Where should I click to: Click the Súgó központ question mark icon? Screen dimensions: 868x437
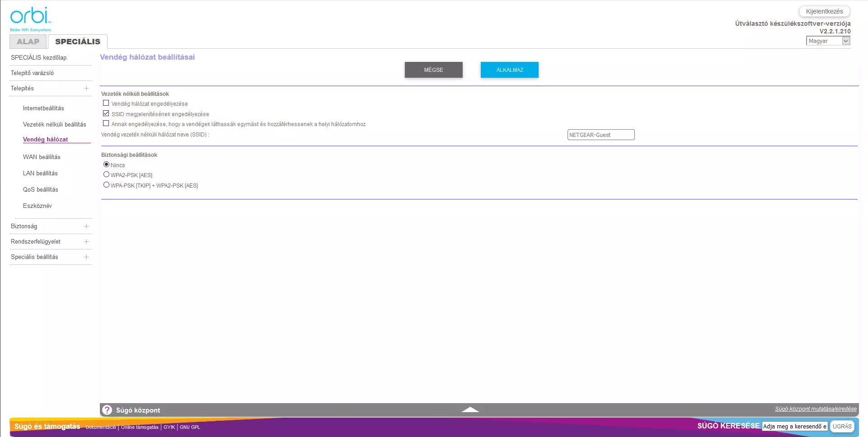coord(107,410)
